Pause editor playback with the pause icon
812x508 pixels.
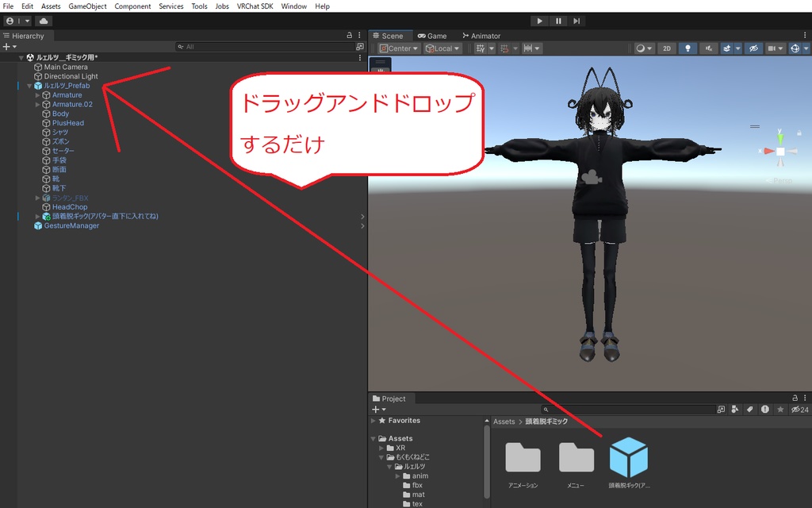coord(558,21)
